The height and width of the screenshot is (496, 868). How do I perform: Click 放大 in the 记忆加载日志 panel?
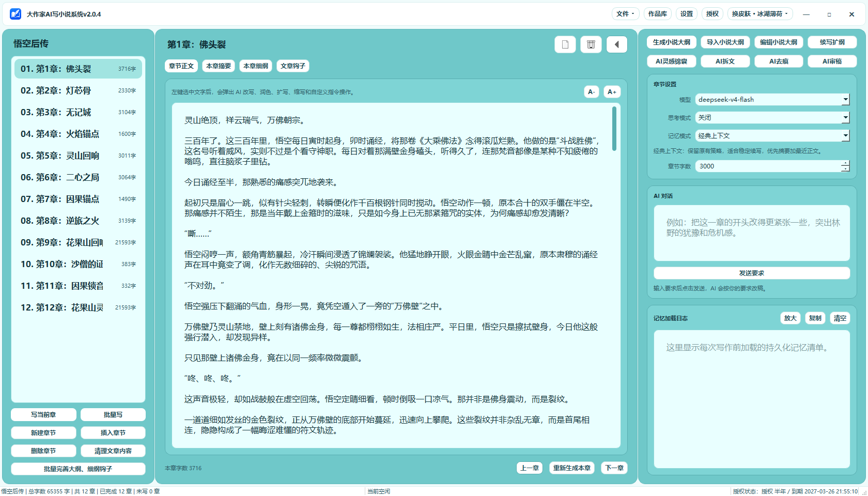coord(791,318)
